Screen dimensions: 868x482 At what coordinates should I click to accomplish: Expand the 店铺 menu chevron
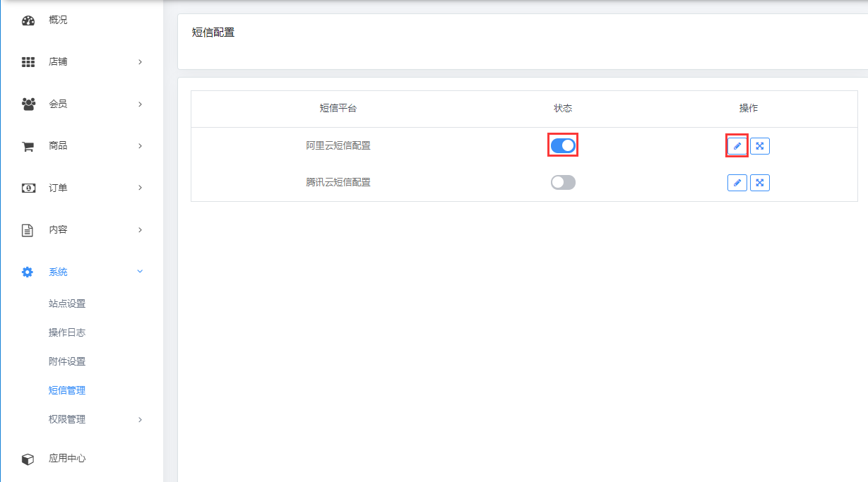point(140,62)
